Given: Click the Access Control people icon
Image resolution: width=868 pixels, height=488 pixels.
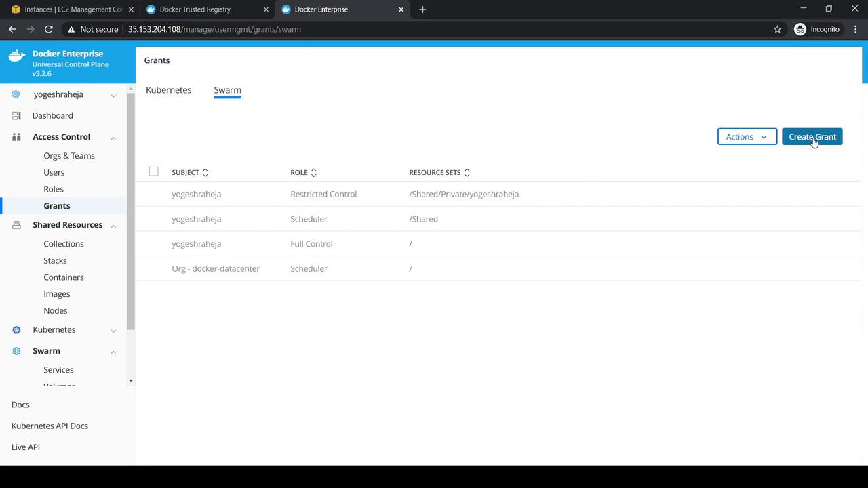Looking at the screenshot, I should point(16,137).
